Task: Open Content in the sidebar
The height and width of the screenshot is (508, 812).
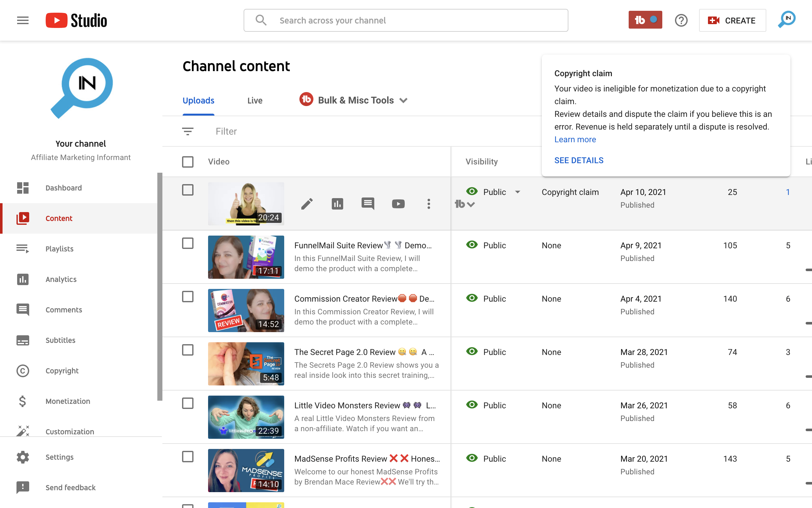Action: pos(59,218)
